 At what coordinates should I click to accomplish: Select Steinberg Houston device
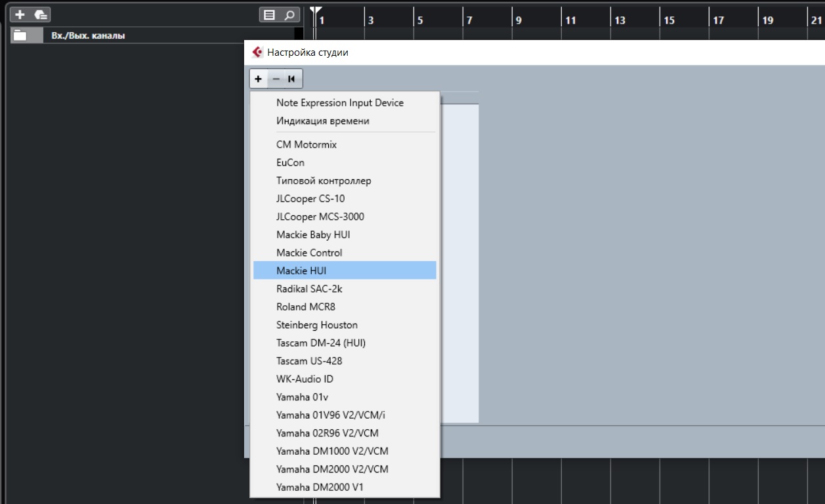point(345,325)
